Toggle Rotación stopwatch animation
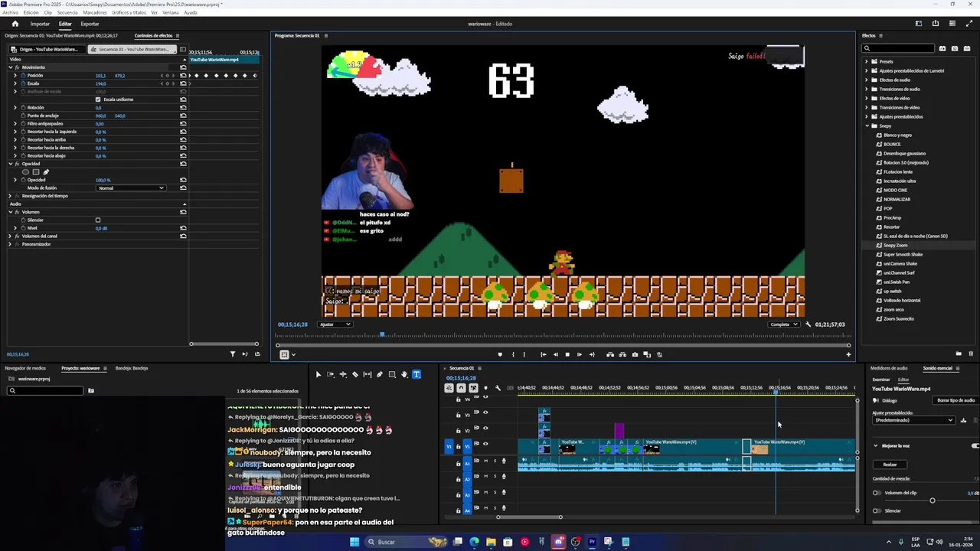980x551 pixels. click(23, 108)
